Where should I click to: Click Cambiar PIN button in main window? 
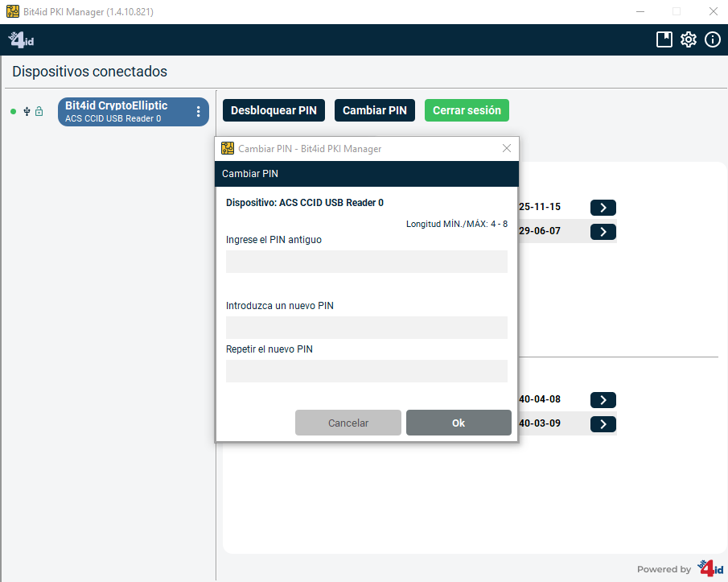pyautogui.click(x=375, y=110)
